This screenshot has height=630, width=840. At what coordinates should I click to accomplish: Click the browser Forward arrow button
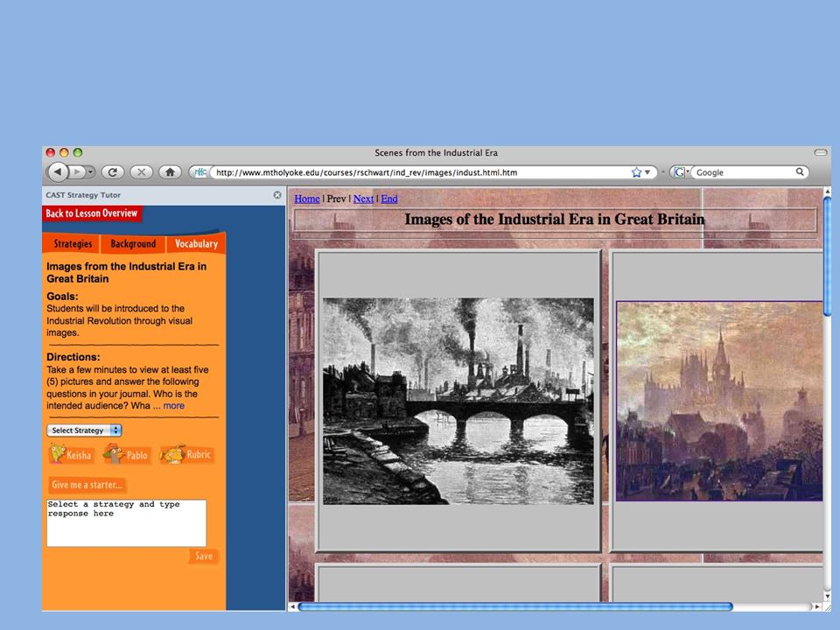pyautogui.click(x=77, y=172)
